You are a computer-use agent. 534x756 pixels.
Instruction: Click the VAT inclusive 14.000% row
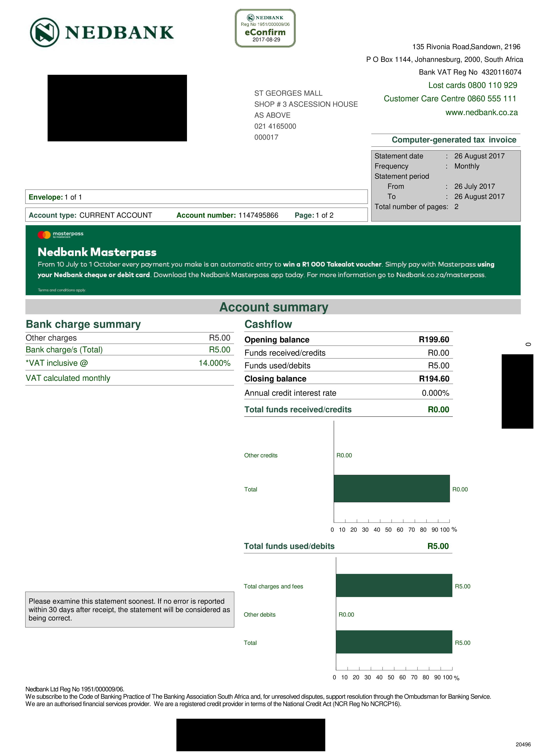[129, 363]
